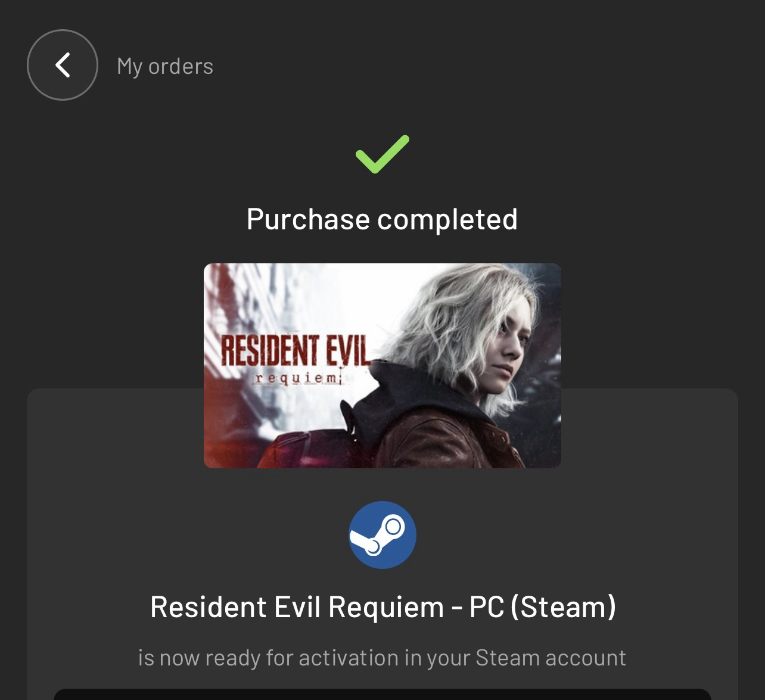Click the word Purchase in the heading
Viewport: 765px width, 700px height.
tap(308, 219)
